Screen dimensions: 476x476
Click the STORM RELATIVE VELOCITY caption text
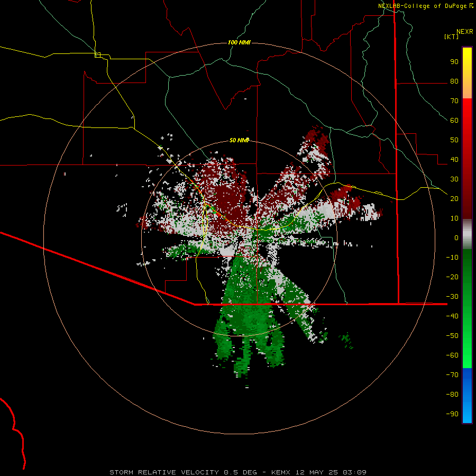coord(164,472)
